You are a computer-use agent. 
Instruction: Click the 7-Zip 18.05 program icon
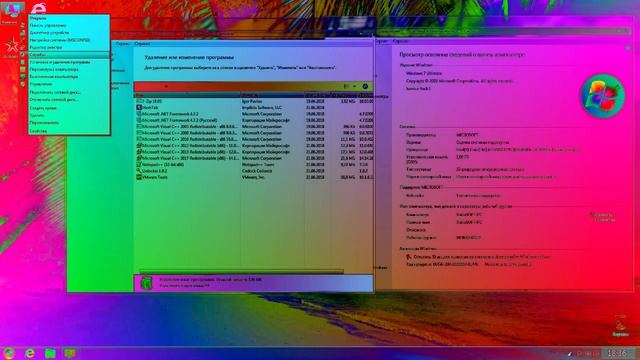pos(139,101)
